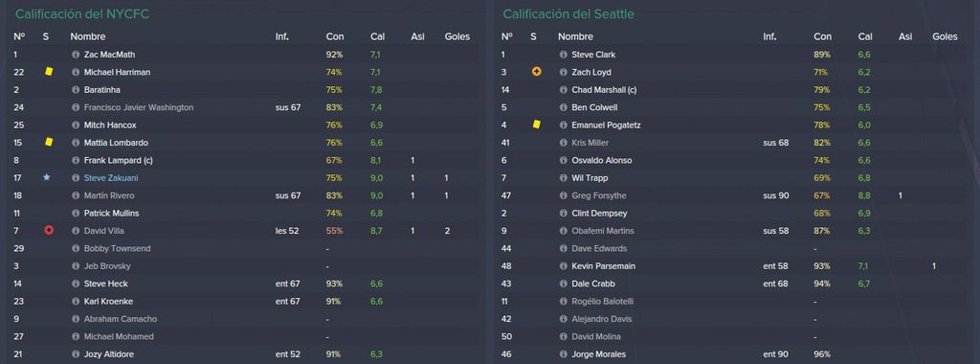
Task: Click the info icon beside Clint Dempsey
Action: 563,214
